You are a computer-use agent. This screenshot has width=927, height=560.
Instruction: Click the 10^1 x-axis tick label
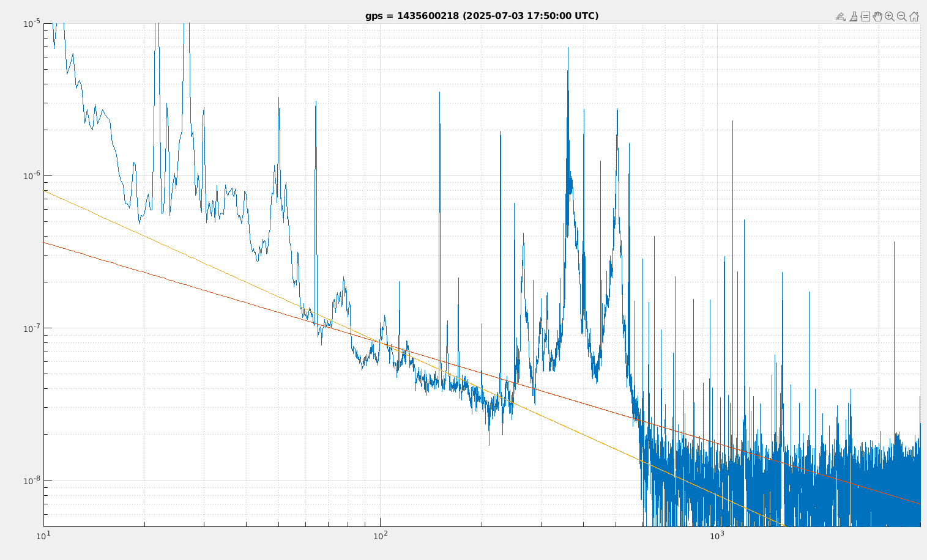(x=43, y=535)
